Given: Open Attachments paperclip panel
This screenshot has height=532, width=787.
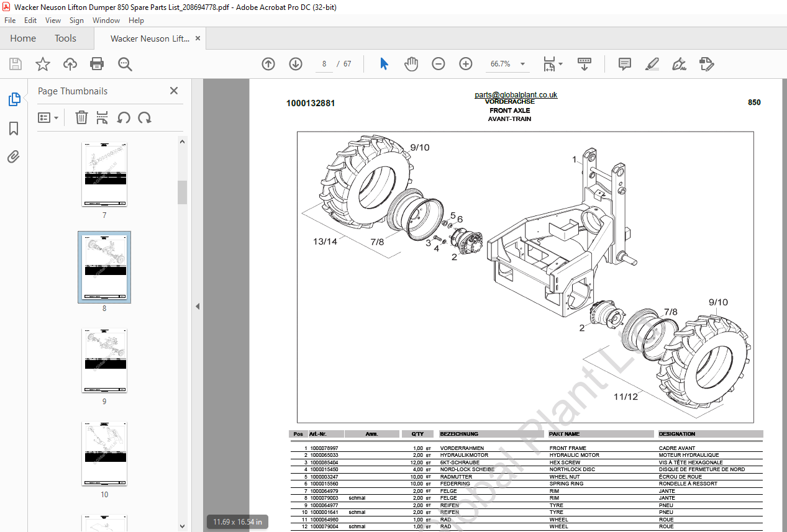Looking at the screenshot, I should (x=14, y=157).
